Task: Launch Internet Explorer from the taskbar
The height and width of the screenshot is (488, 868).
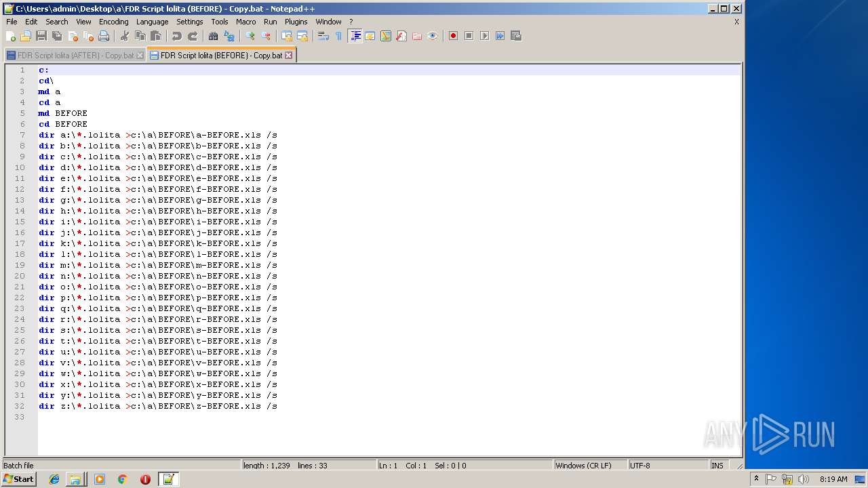Action: [54, 479]
